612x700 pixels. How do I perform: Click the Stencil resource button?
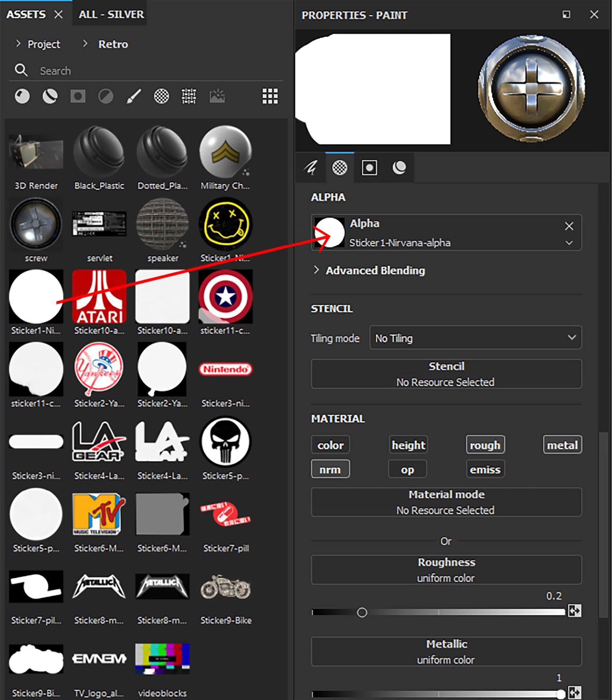447,374
